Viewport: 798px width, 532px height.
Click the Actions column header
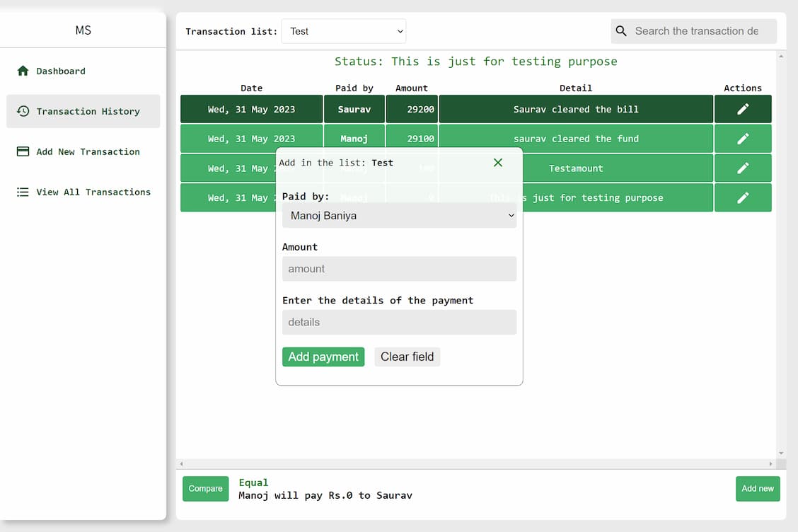(743, 88)
